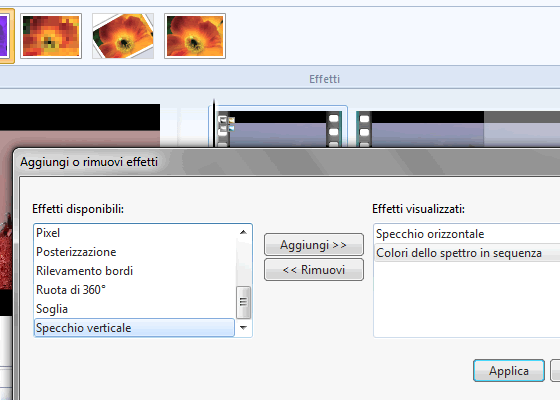Image resolution: width=560 pixels, height=400 pixels.
Task: Click the Aggiungi >> button
Action: [x=314, y=245]
